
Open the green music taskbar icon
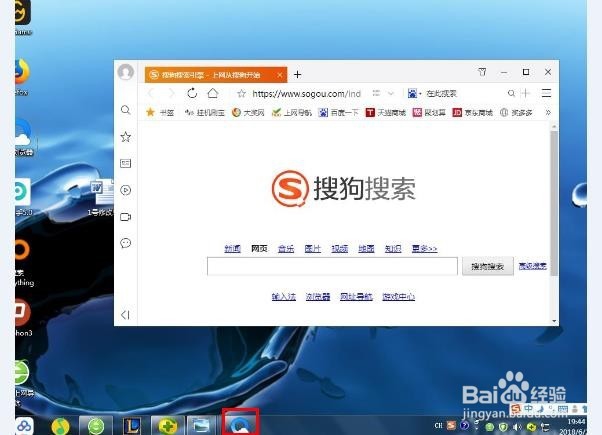[x=60, y=426]
